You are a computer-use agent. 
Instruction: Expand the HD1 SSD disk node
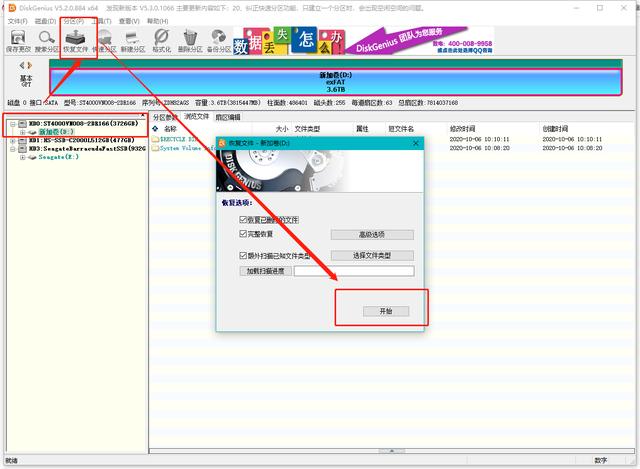(13, 140)
